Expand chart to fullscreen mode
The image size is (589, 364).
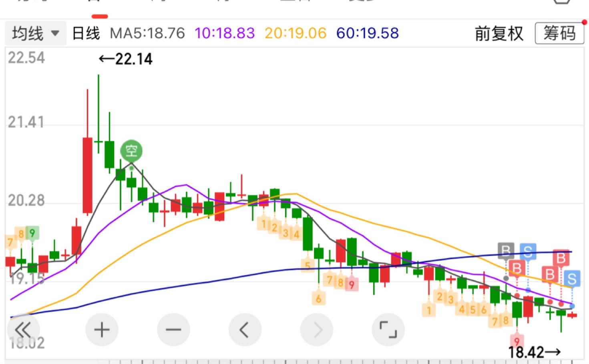388,330
